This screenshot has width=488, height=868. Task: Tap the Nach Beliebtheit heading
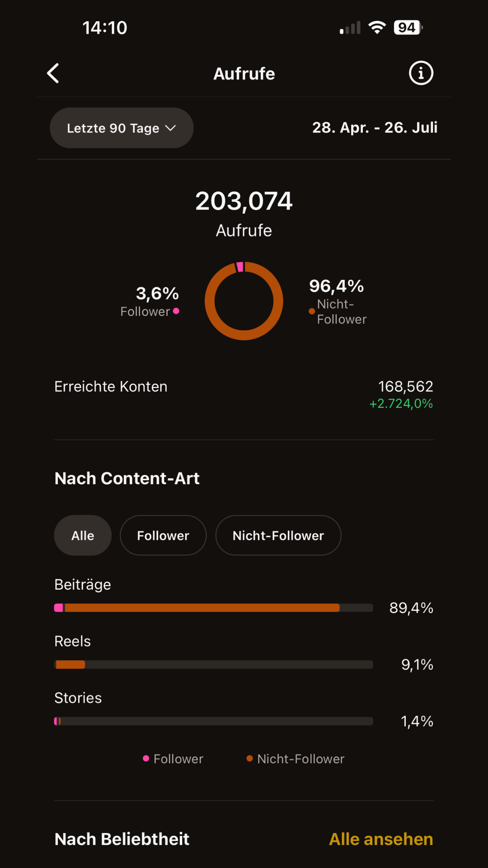coord(122,839)
